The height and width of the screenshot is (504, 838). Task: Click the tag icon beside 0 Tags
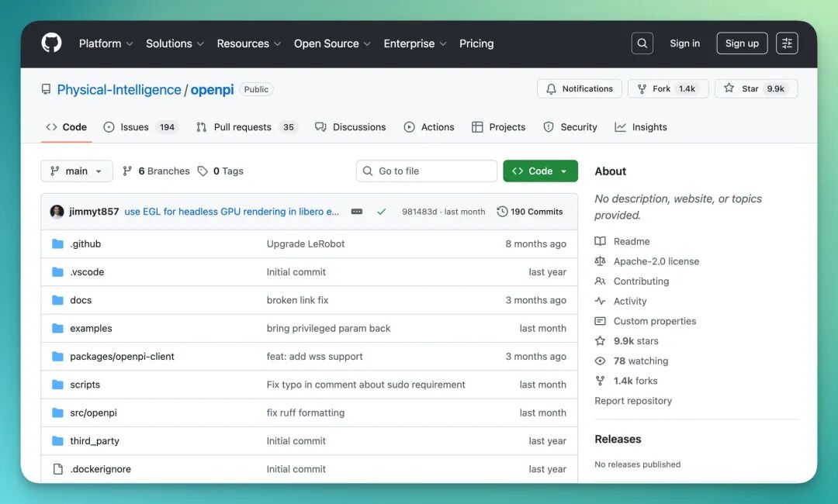point(203,171)
